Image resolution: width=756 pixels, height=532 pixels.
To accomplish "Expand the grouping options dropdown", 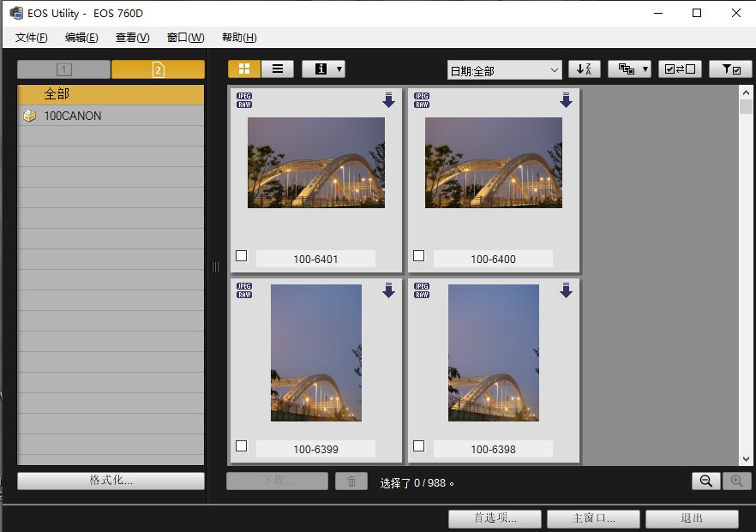I will pos(629,69).
